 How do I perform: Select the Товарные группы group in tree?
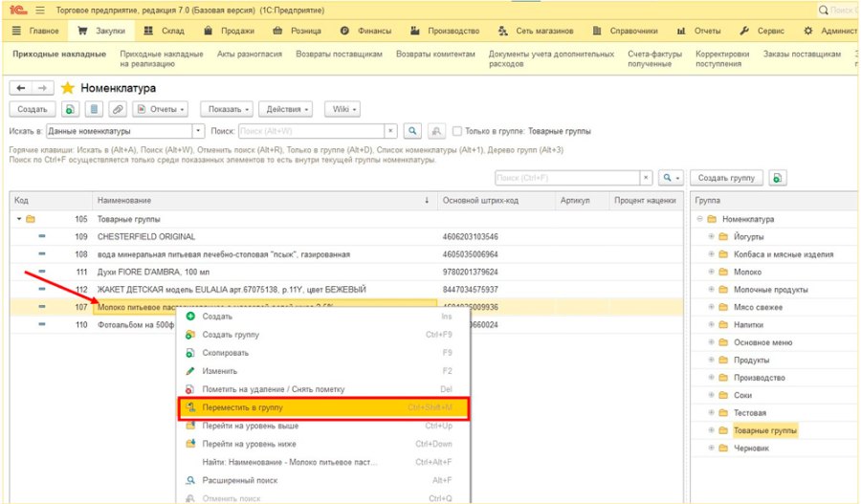(765, 430)
